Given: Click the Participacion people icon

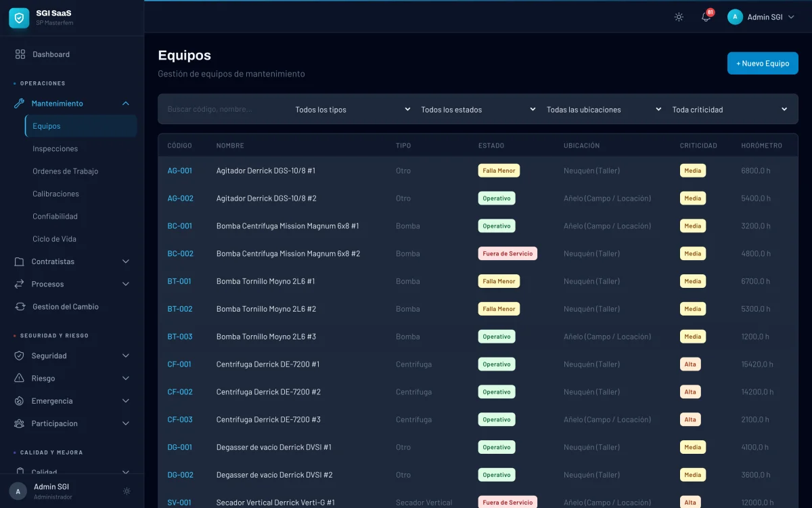Looking at the screenshot, I should click(x=19, y=424).
